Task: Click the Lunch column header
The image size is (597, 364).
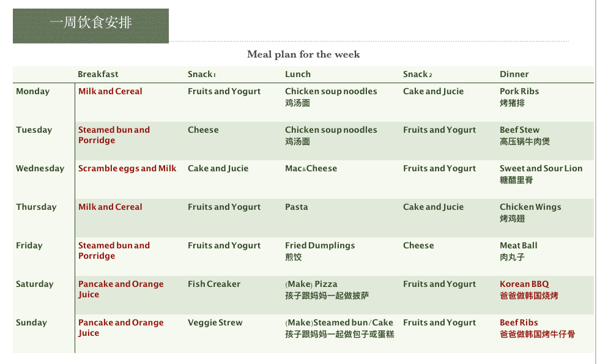Action: point(298,74)
